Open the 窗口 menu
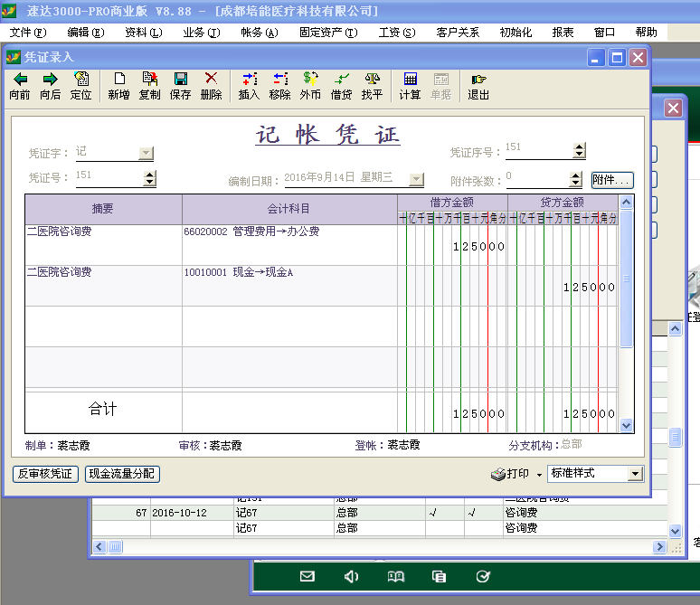The width and height of the screenshot is (700, 605). tap(604, 33)
